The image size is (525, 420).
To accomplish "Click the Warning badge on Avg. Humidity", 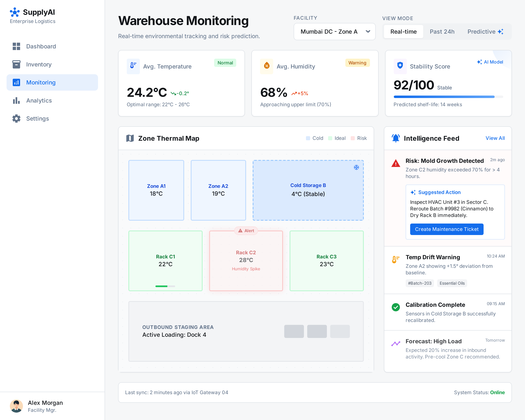I will pos(357,63).
